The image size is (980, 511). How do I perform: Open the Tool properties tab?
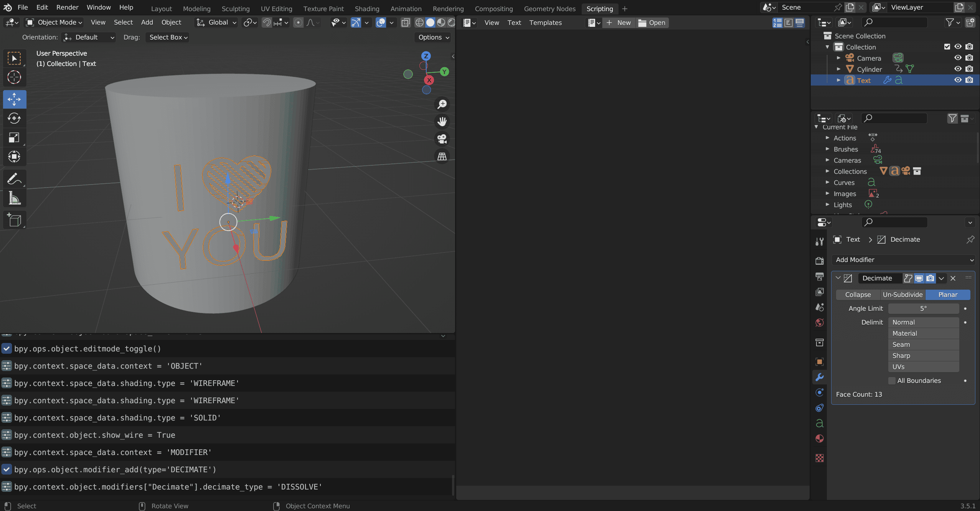pos(820,241)
